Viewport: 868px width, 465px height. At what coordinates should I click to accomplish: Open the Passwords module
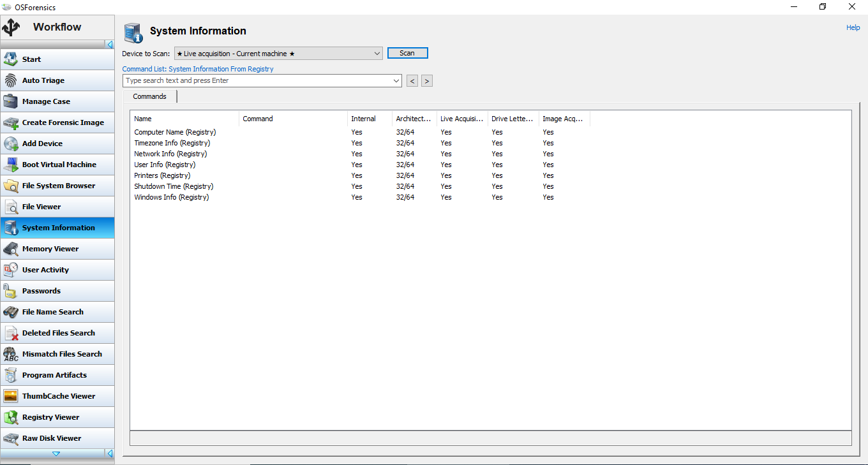coord(57,291)
